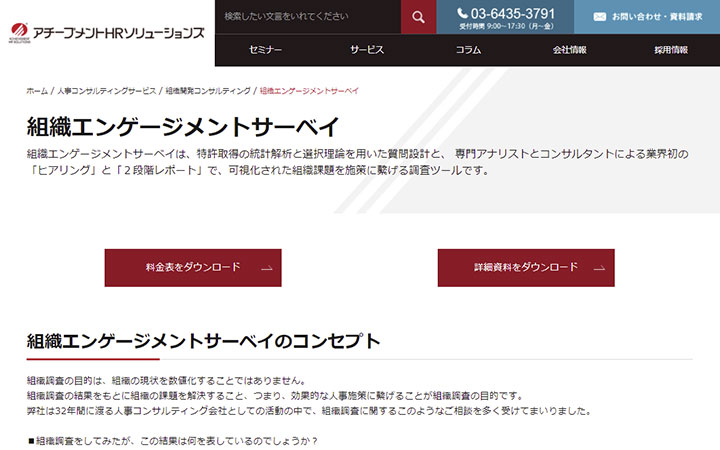Click line starting 弊社は32年間に渡る
The height and width of the screenshot is (450, 720).
coord(309,411)
